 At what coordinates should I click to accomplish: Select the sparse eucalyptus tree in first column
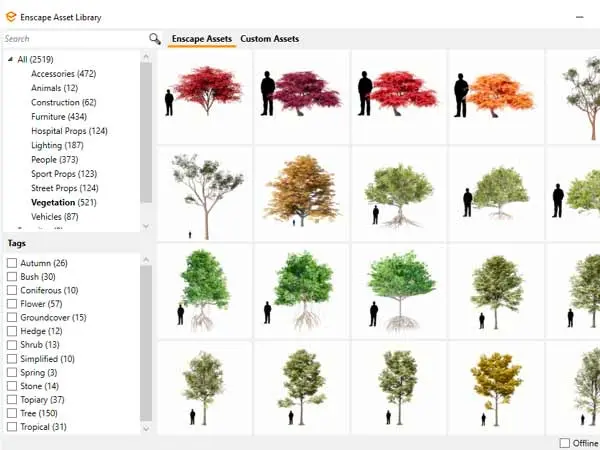click(x=205, y=194)
